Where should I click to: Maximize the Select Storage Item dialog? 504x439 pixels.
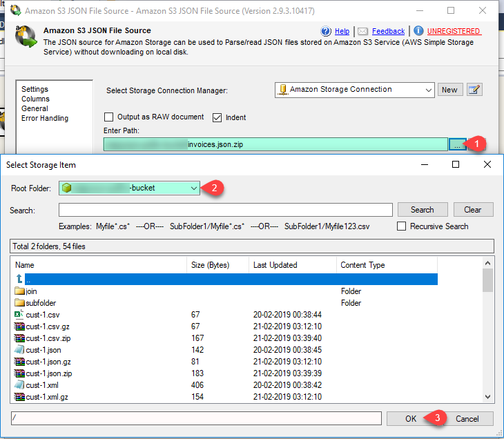tap(456, 164)
